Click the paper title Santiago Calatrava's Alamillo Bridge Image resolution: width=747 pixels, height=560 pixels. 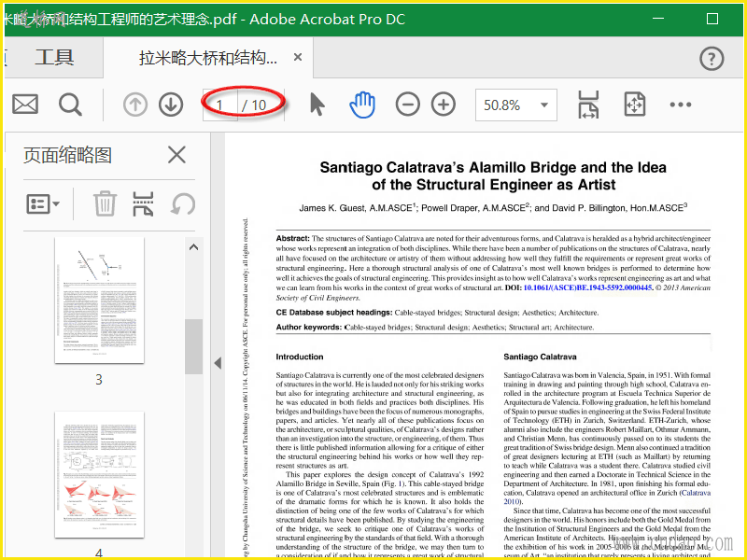[x=493, y=175]
